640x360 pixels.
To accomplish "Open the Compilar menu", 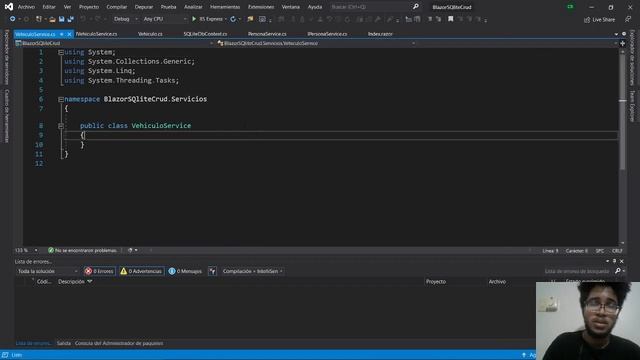I will (x=116, y=7).
